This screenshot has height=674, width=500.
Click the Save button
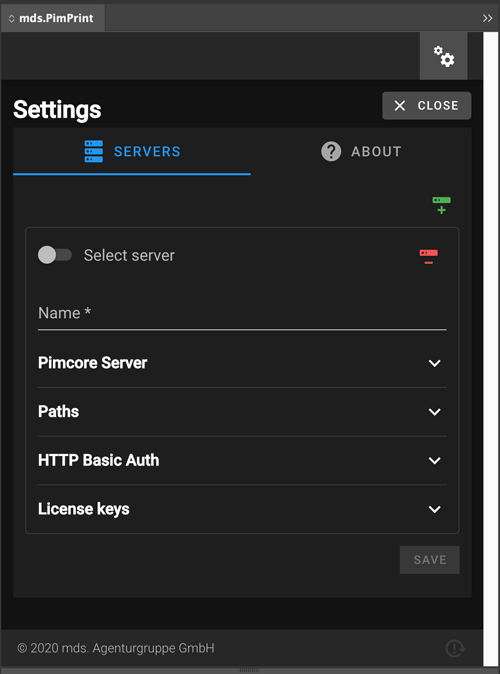429,560
